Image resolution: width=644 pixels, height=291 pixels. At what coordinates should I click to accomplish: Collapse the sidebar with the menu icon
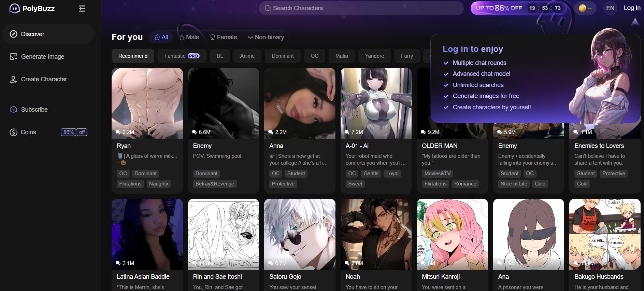click(x=82, y=9)
